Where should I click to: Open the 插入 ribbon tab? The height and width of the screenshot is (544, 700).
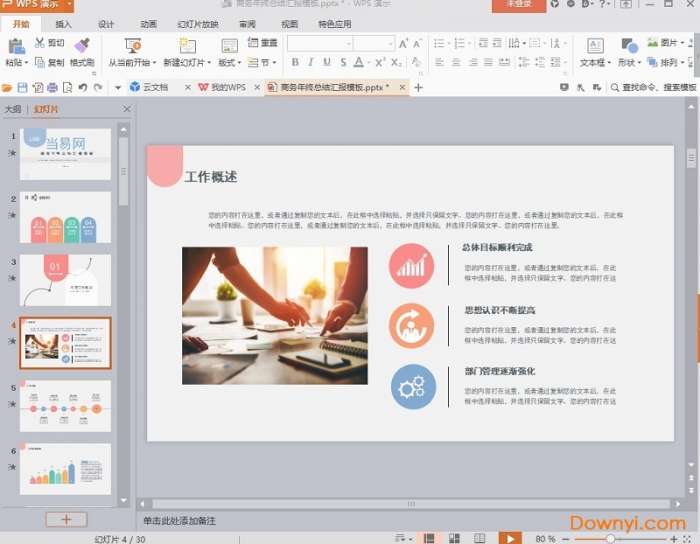point(63,23)
